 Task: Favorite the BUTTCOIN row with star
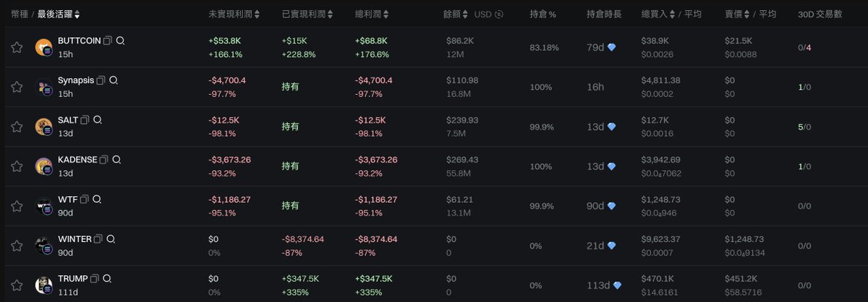(x=17, y=47)
